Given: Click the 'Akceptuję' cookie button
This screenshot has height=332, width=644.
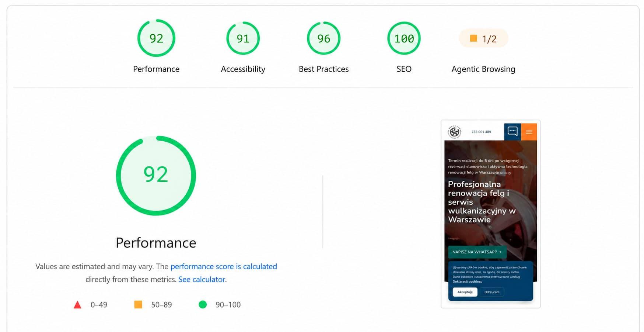Looking at the screenshot, I should [465, 292].
